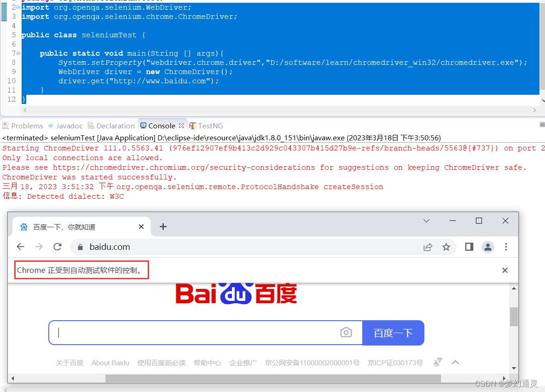Switch to Declaration tab

111,126
